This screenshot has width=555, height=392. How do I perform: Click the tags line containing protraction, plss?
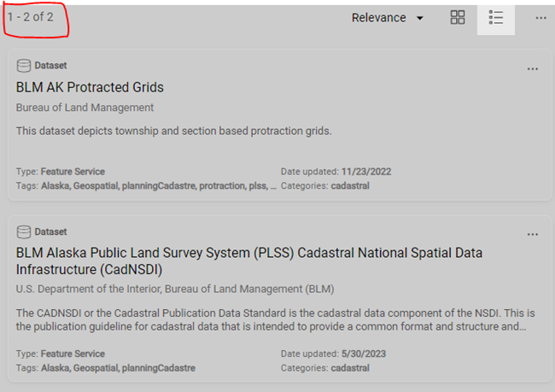pos(146,186)
